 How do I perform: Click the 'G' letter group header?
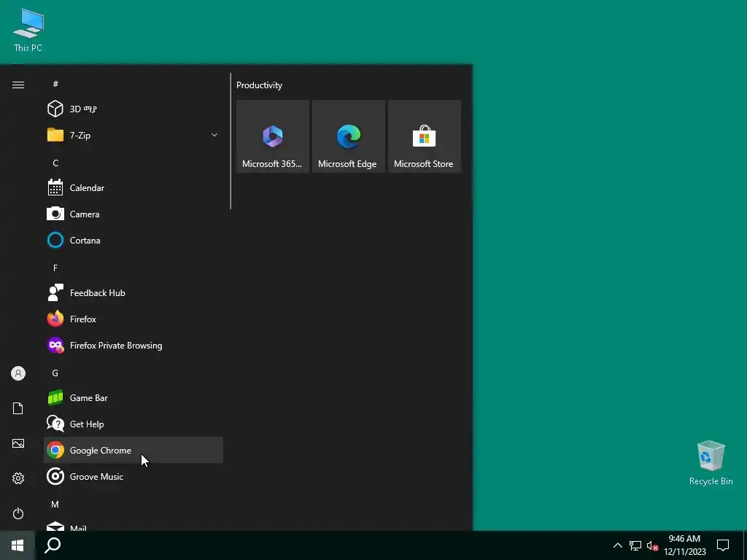tap(55, 373)
